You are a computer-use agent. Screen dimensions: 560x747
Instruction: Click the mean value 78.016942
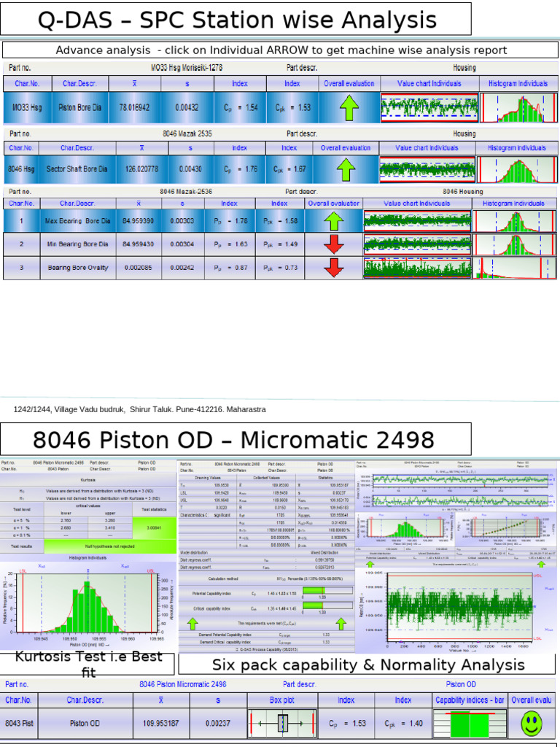[x=134, y=108]
